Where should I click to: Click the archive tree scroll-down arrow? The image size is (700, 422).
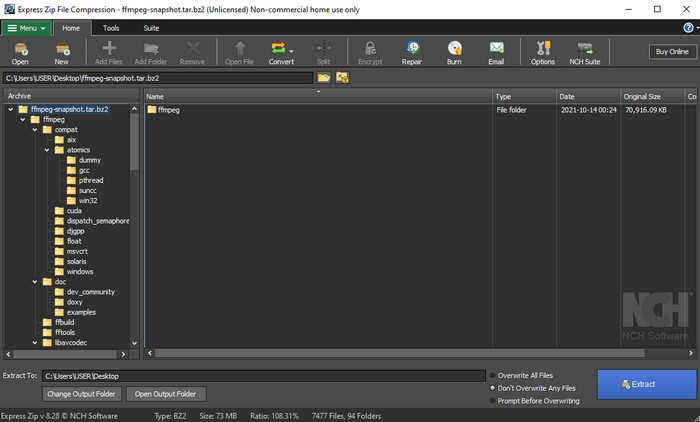click(134, 343)
